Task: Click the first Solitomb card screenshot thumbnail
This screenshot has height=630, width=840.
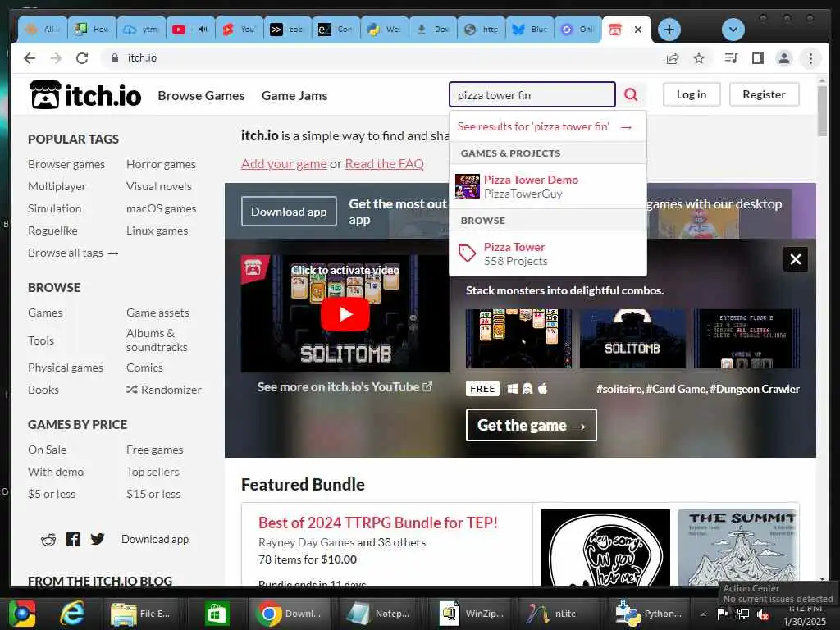Action: 518,339
